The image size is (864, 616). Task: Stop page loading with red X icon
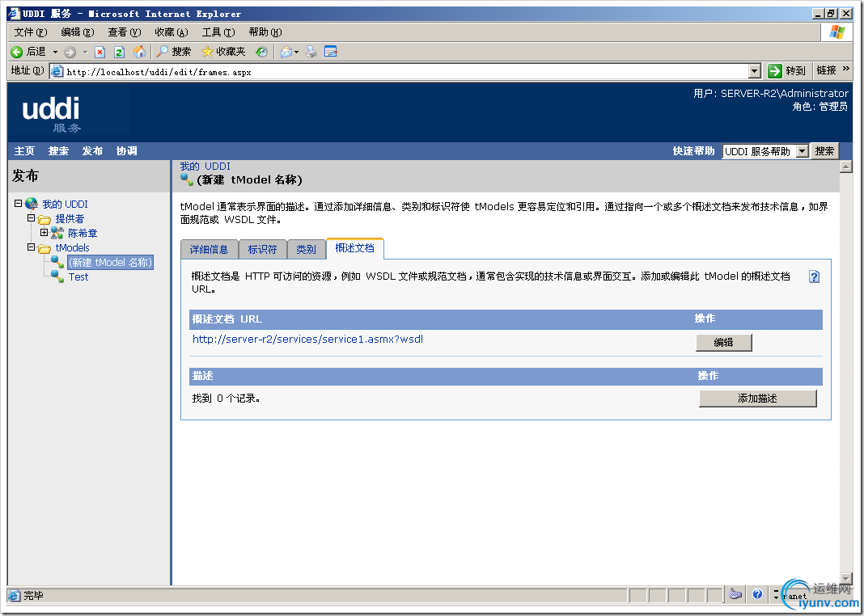point(100,53)
